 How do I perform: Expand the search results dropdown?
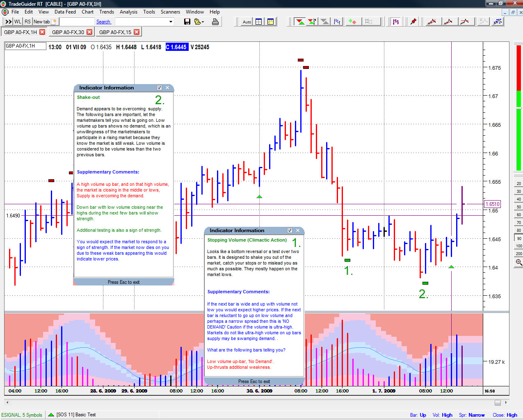pos(171,22)
